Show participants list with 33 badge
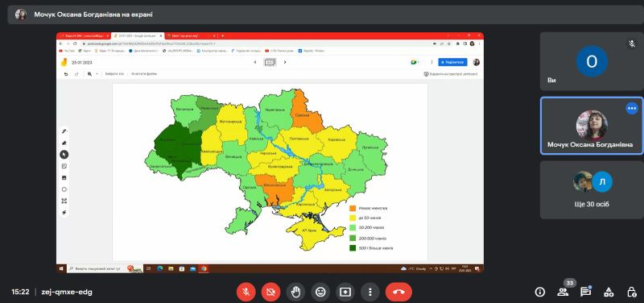The height and width of the screenshot is (303, 644). coord(563,292)
